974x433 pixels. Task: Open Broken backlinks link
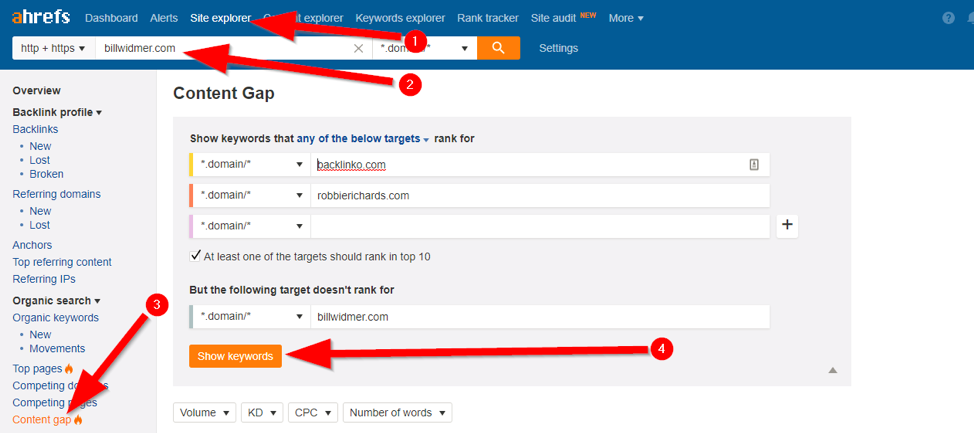pyautogui.click(x=47, y=174)
